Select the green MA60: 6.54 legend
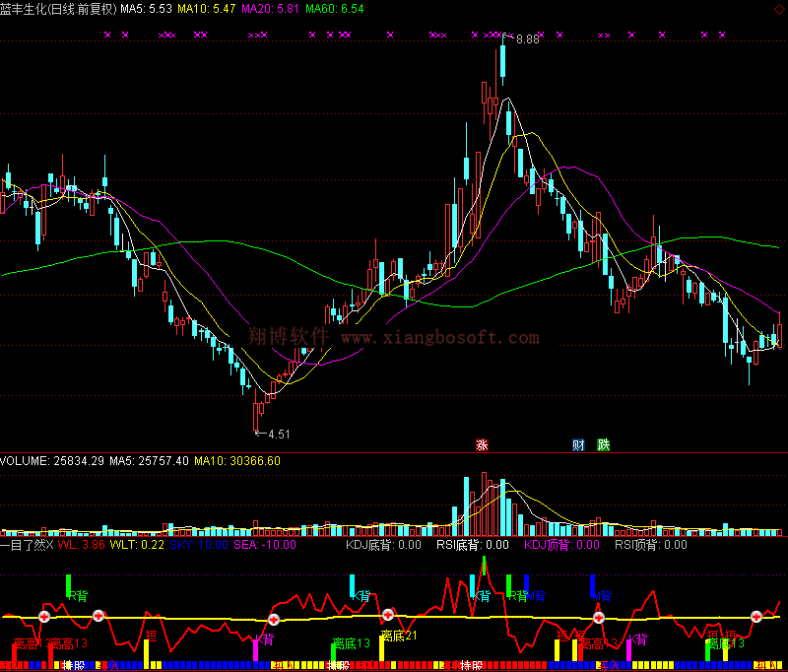The image size is (788, 672). coord(335,9)
